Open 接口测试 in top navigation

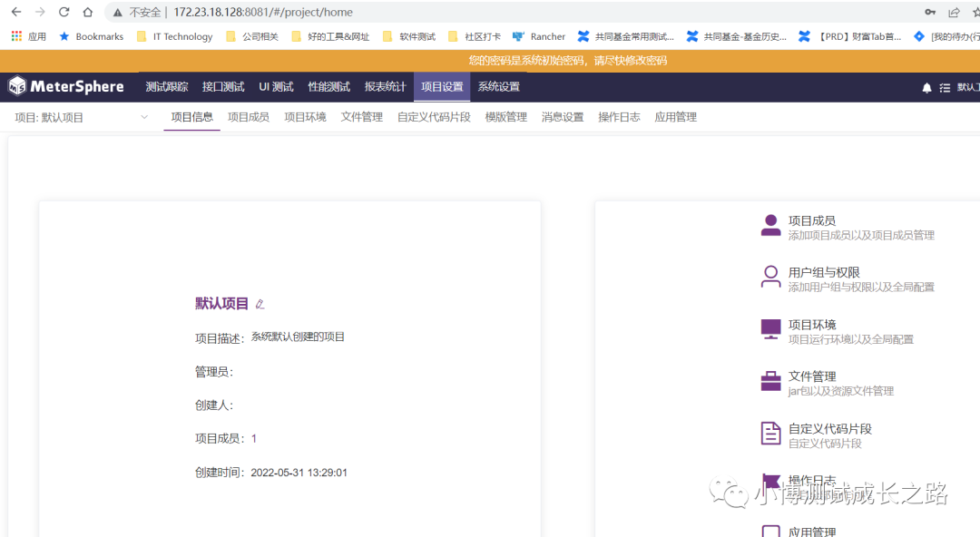(223, 87)
